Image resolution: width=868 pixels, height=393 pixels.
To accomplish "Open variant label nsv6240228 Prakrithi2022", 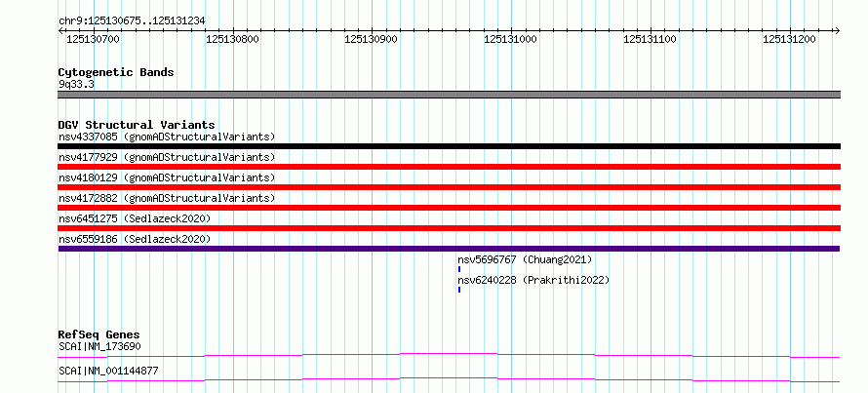I will click(x=533, y=280).
